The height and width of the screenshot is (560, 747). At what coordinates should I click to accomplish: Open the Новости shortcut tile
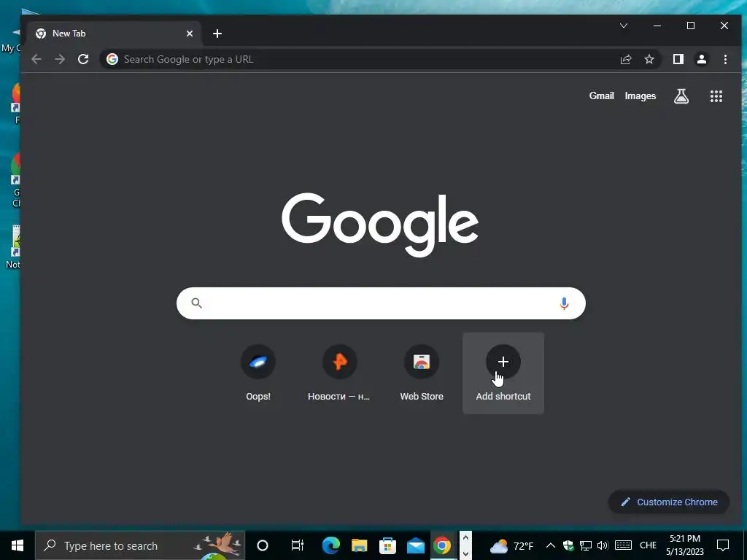pyautogui.click(x=339, y=373)
